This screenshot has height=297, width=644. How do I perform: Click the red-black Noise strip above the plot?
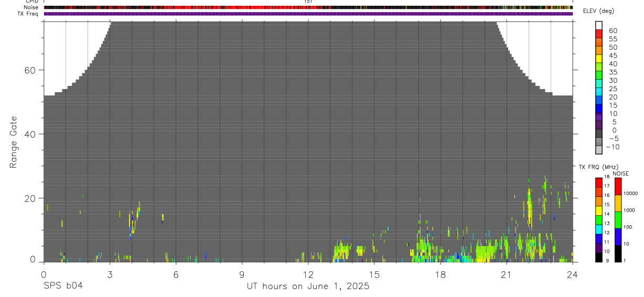point(308,7)
